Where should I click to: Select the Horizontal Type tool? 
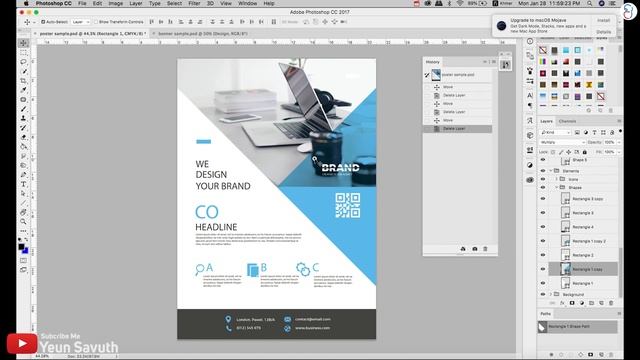point(23,184)
